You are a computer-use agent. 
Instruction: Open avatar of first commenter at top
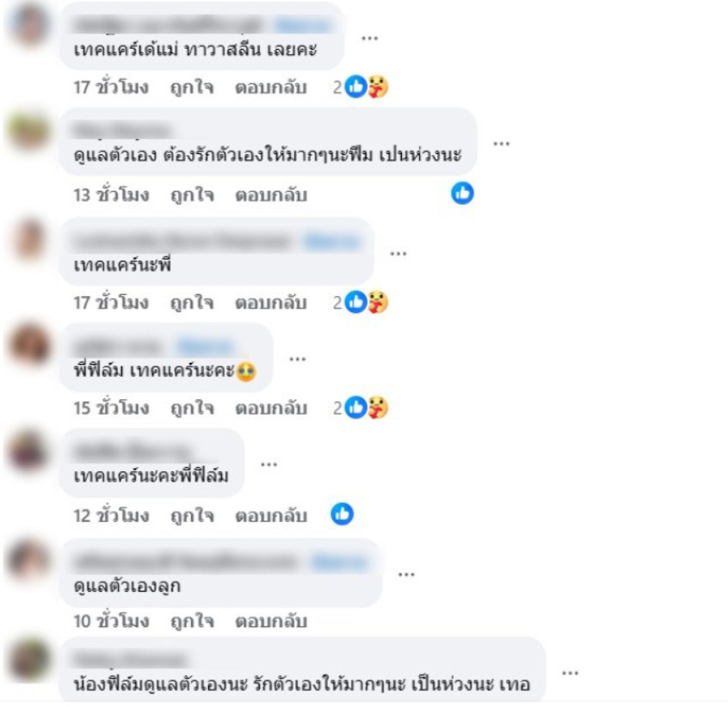point(29,23)
